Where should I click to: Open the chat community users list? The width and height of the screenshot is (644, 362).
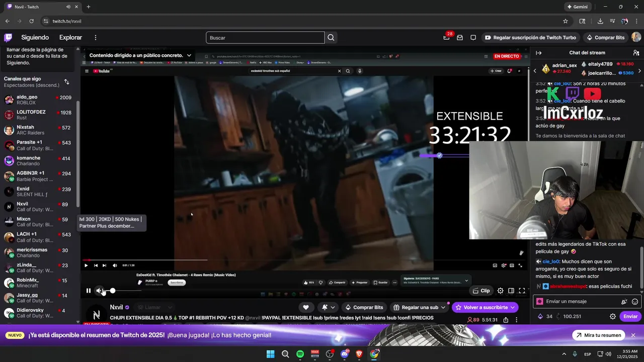(636, 53)
